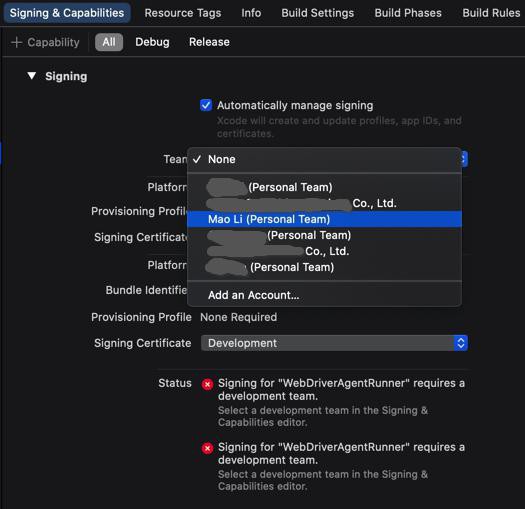Switch to Debug configuration filter
The image size is (525, 509).
pyautogui.click(x=152, y=42)
